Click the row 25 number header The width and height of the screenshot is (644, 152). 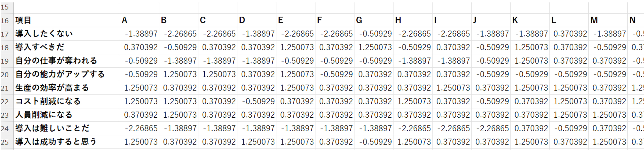[5, 142]
